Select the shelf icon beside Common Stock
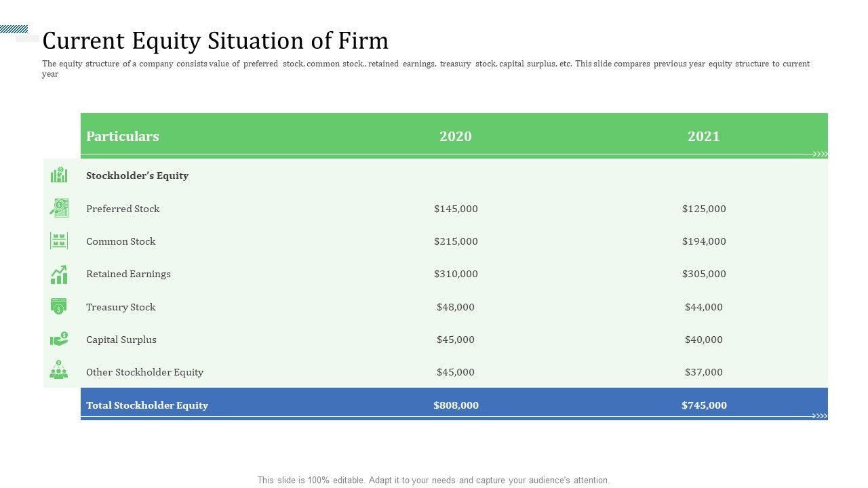Screen dimensions: 868x488 59,241
